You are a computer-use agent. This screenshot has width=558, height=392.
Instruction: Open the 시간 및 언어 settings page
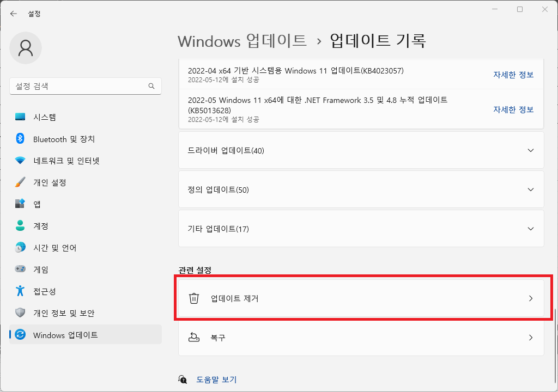click(x=54, y=248)
